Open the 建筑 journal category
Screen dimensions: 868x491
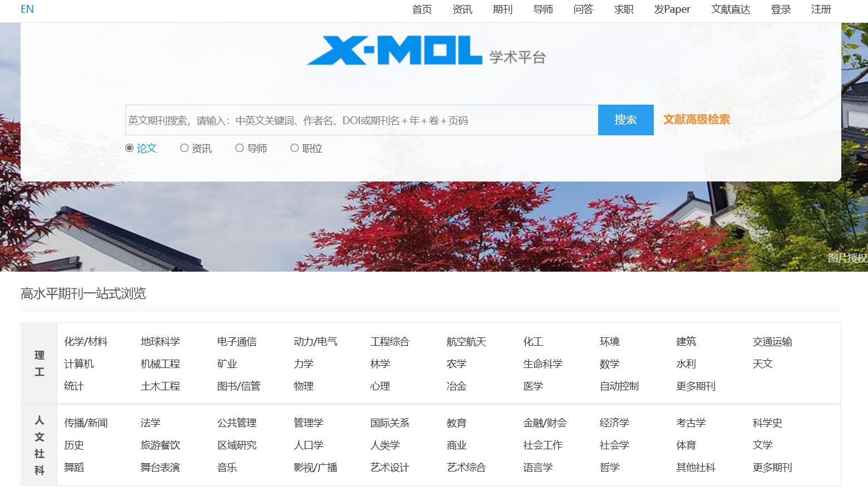[x=686, y=342]
